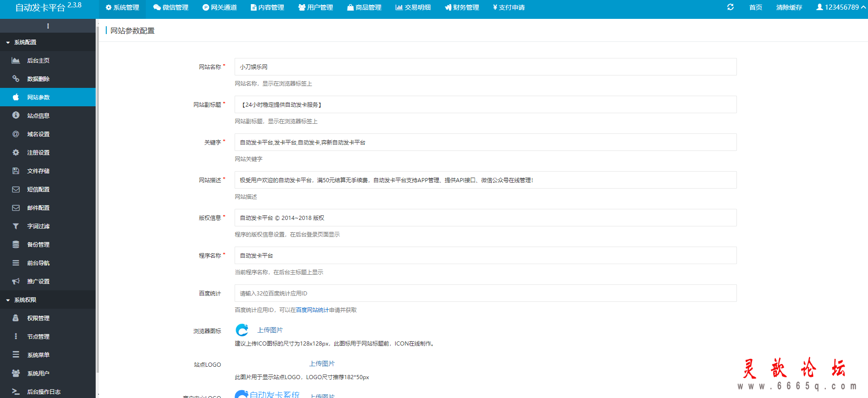The image size is (868, 398).
Task: Click the refresh icon in top bar
Action: [x=730, y=7]
